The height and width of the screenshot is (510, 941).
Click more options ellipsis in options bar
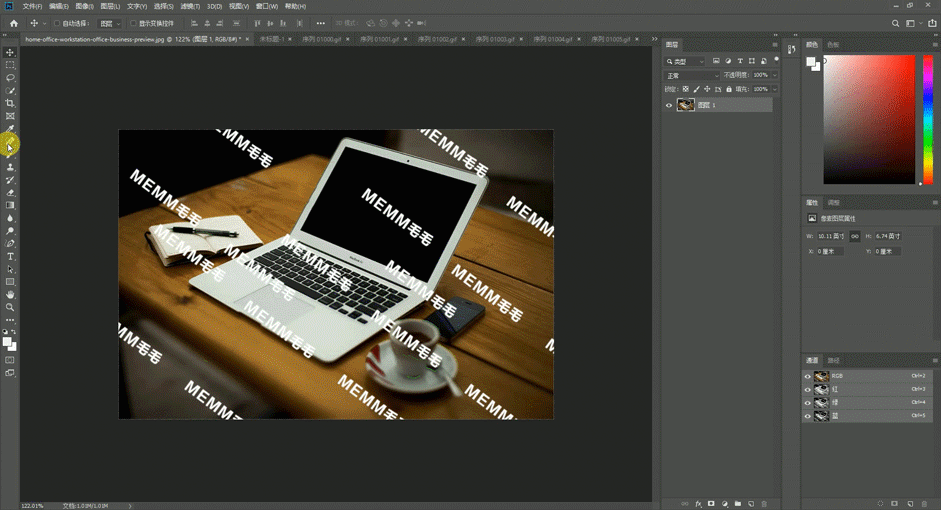(x=320, y=23)
